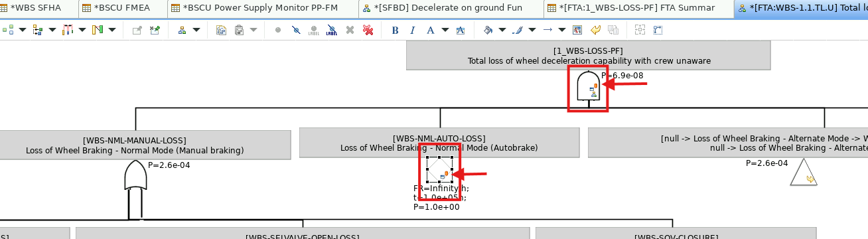This screenshot has height=239, width=868.
Task: Click the unpin selected elements icon
Action: (x=155, y=30)
